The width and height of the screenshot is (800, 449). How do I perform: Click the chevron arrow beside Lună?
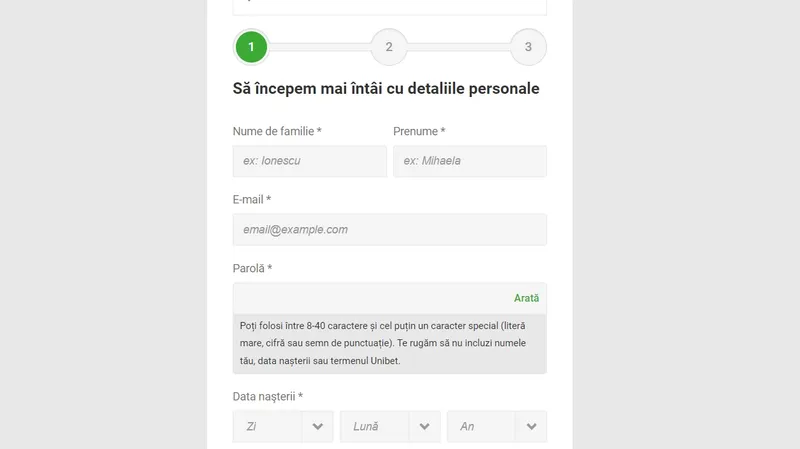[x=424, y=427]
